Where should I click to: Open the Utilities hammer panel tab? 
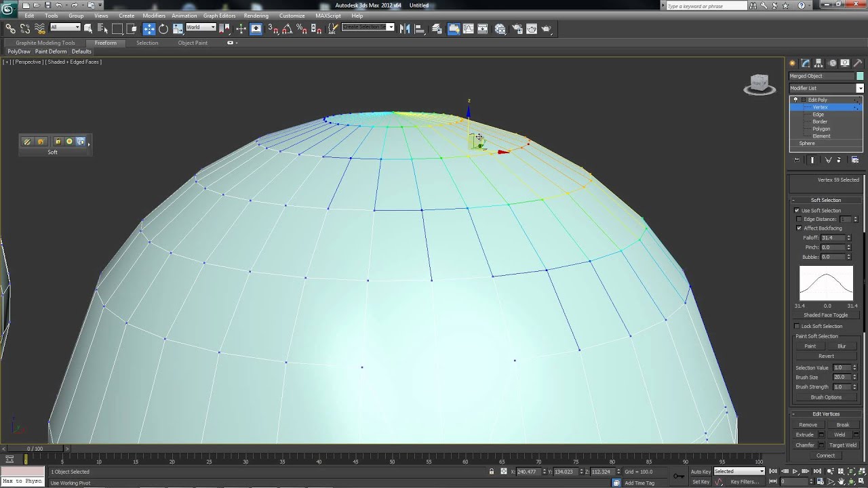tap(858, 63)
